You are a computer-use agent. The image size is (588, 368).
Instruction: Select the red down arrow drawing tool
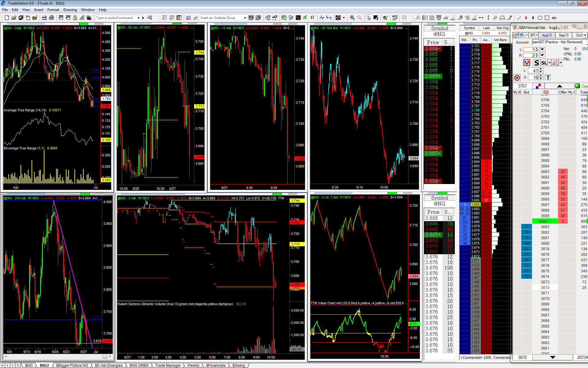tap(526, 18)
